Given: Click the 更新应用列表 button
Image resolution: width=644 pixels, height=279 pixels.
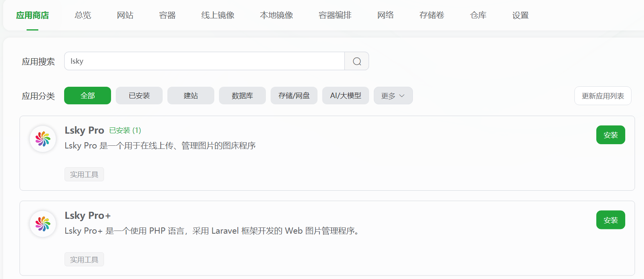Looking at the screenshot, I should click(603, 96).
